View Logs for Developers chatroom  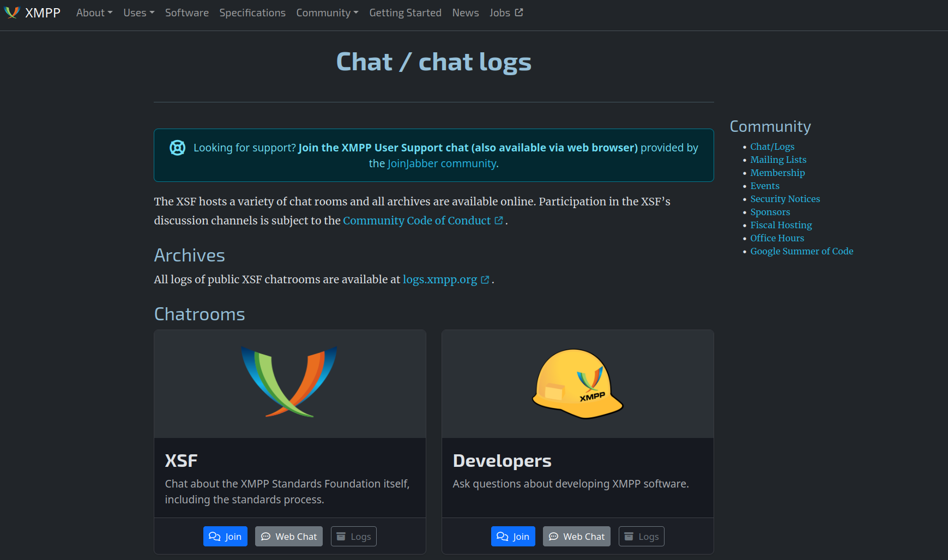click(x=642, y=537)
